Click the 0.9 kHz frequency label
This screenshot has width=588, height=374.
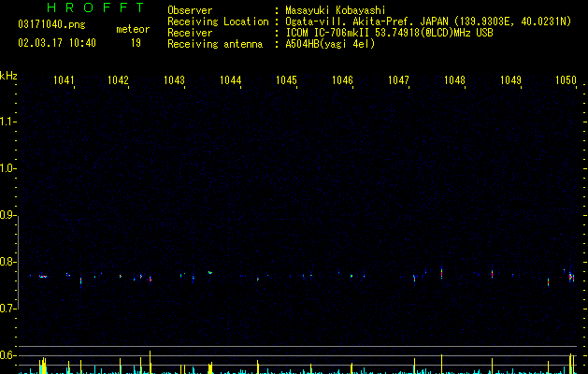click(7, 215)
